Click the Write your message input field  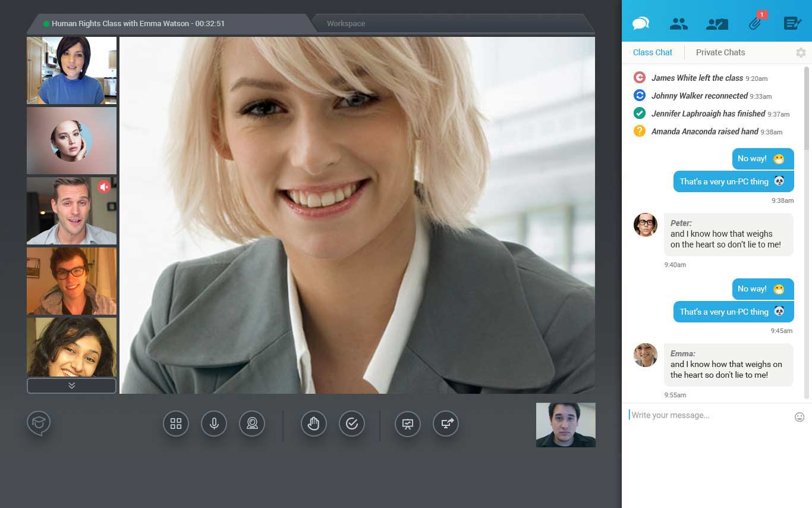pyautogui.click(x=707, y=415)
